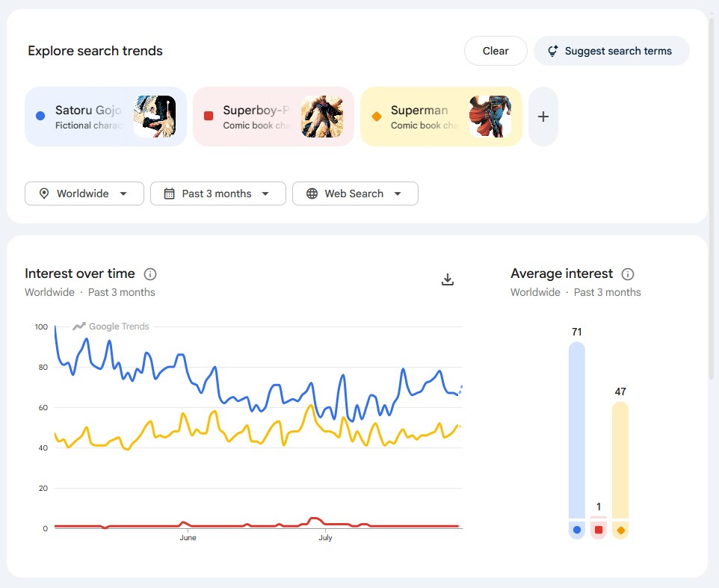Click the page vertical scrollbar
Image resolution: width=719 pixels, height=588 pixels.
point(712,197)
